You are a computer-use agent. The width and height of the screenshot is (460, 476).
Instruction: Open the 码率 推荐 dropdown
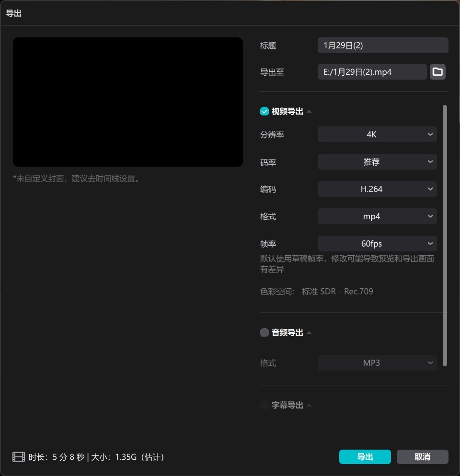pyautogui.click(x=377, y=161)
